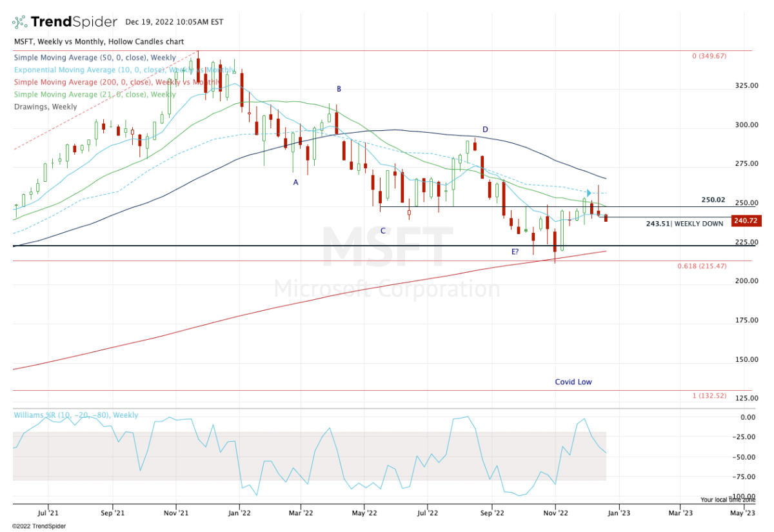This screenshot has width=774, height=532.
Task: Click wave label D on the chart
Action: point(485,130)
